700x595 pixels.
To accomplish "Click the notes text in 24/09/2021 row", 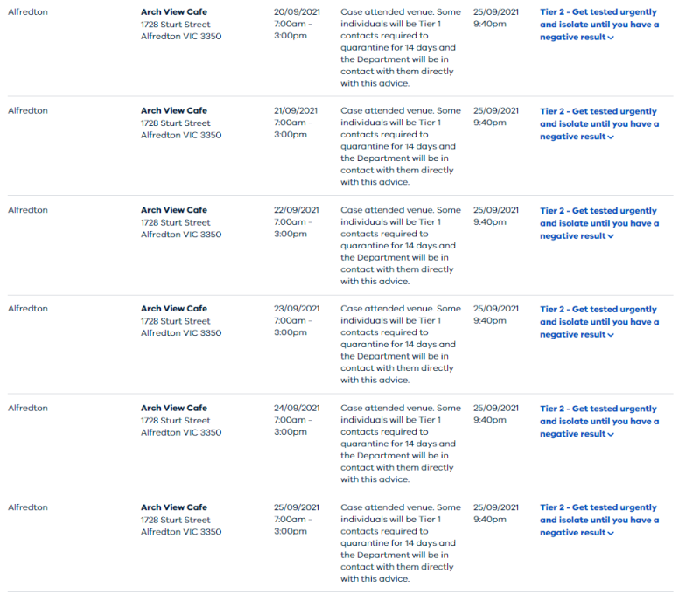I will click(x=401, y=444).
